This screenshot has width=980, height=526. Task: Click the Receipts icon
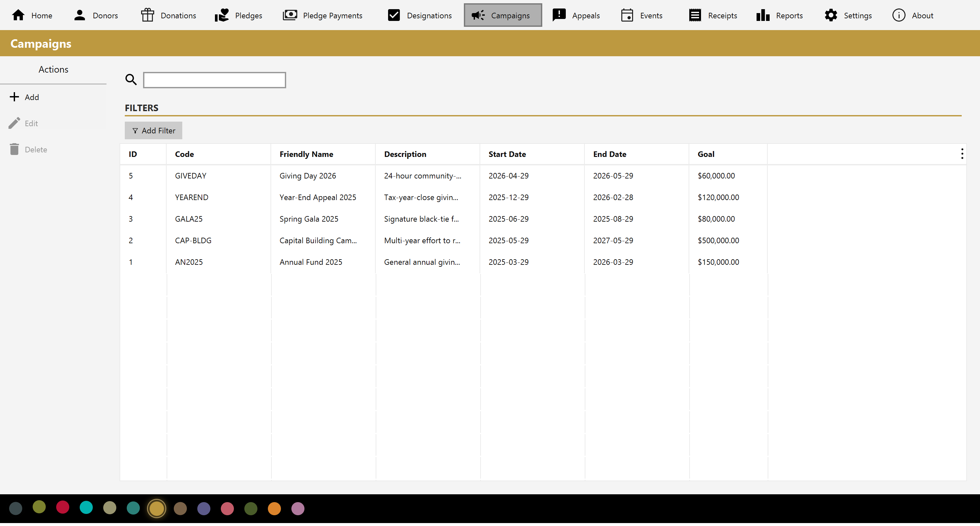pos(695,15)
